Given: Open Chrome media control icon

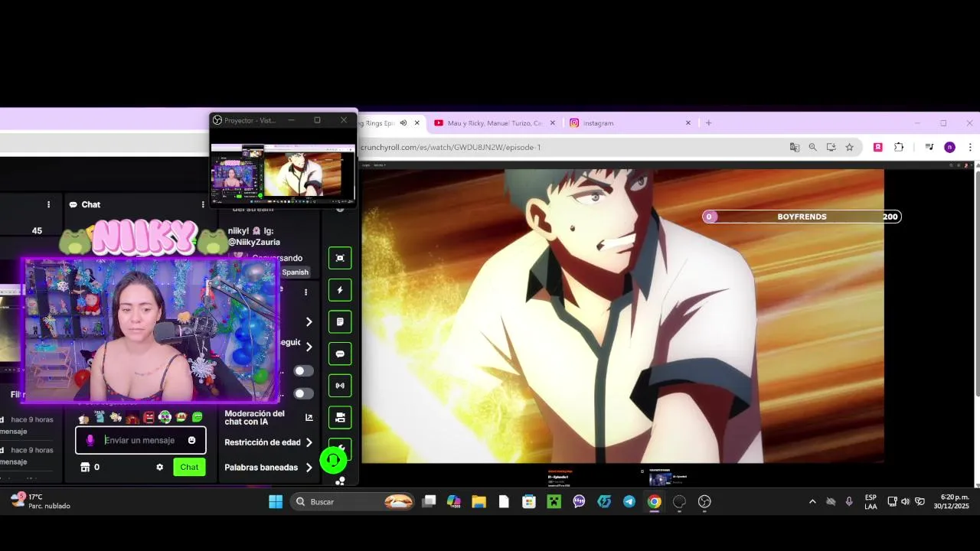Looking at the screenshot, I should point(929,147).
